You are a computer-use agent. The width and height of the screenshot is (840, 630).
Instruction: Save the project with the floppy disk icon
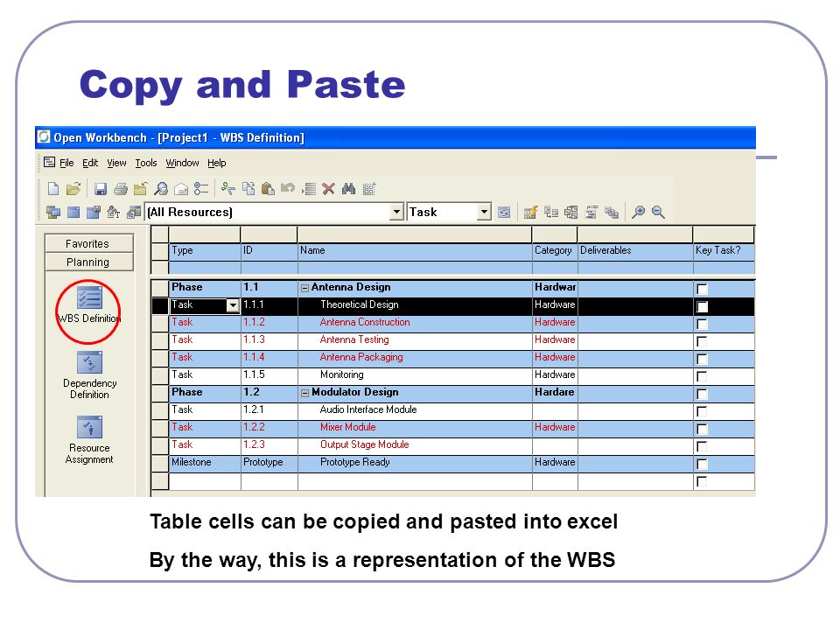pos(100,189)
